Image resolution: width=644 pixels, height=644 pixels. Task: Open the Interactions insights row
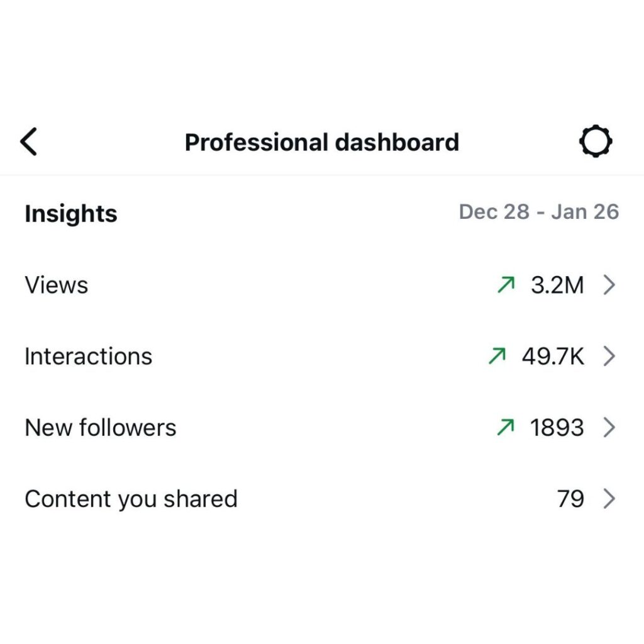(x=88, y=357)
